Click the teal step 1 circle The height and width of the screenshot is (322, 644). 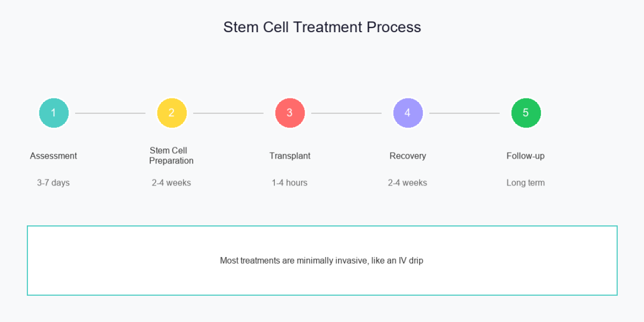(54, 113)
